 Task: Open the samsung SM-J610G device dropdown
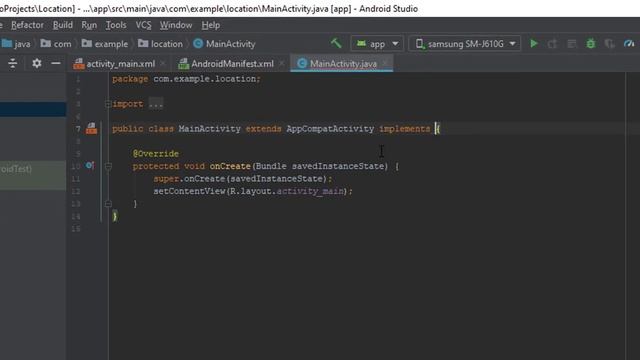(x=465, y=44)
